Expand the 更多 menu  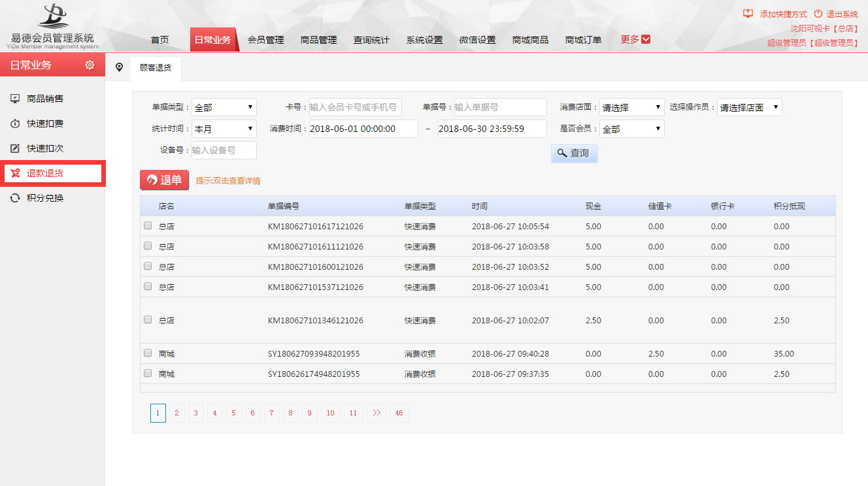635,39
